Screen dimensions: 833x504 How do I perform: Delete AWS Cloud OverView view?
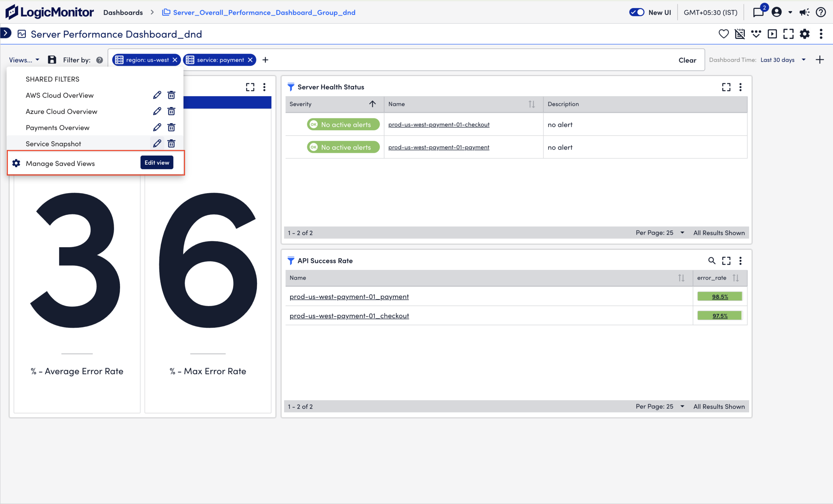point(171,95)
